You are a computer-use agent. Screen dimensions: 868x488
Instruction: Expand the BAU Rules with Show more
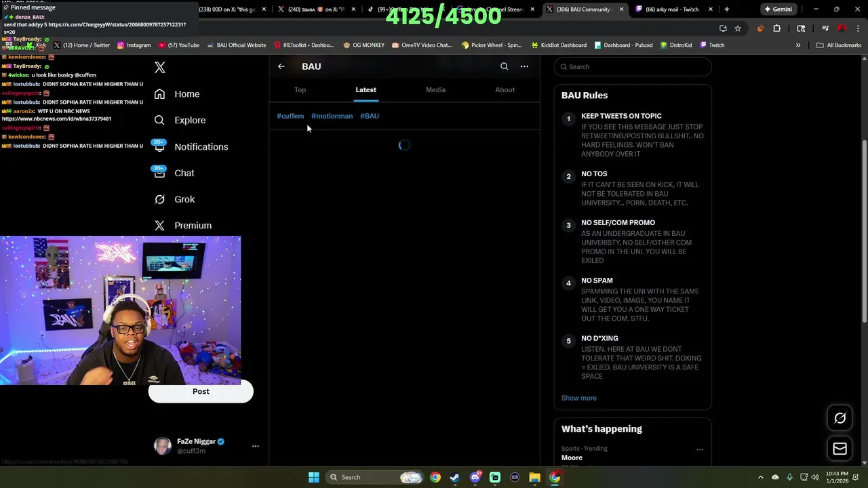point(579,398)
